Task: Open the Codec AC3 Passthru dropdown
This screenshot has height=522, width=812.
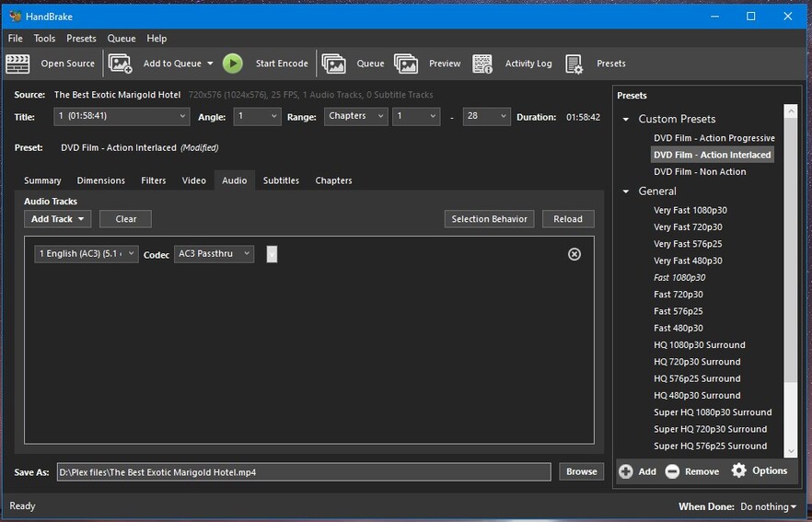Action: 214,254
